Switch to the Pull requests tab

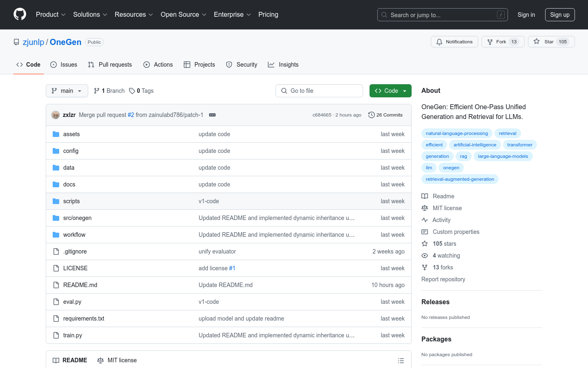[x=110, y=65]
